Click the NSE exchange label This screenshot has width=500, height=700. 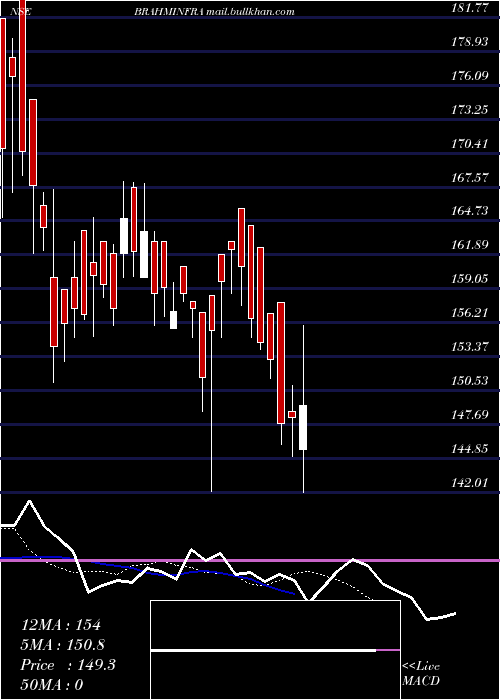pyautogui.click(x=19, y=12)
